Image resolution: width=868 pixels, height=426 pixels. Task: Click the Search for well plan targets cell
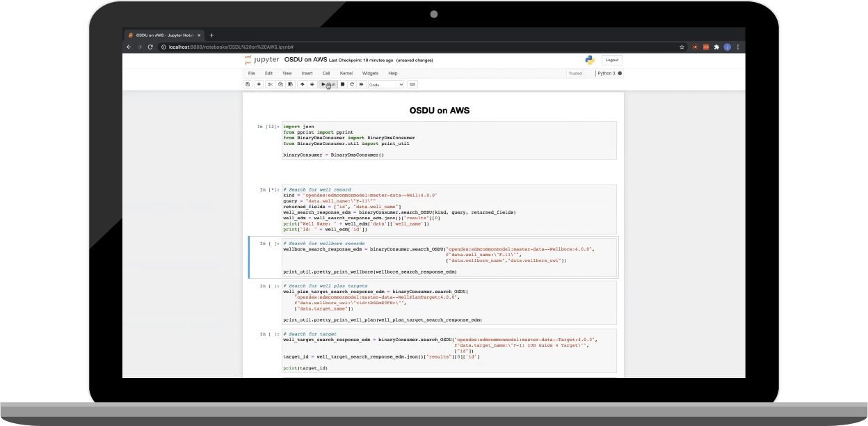(449, 303)
